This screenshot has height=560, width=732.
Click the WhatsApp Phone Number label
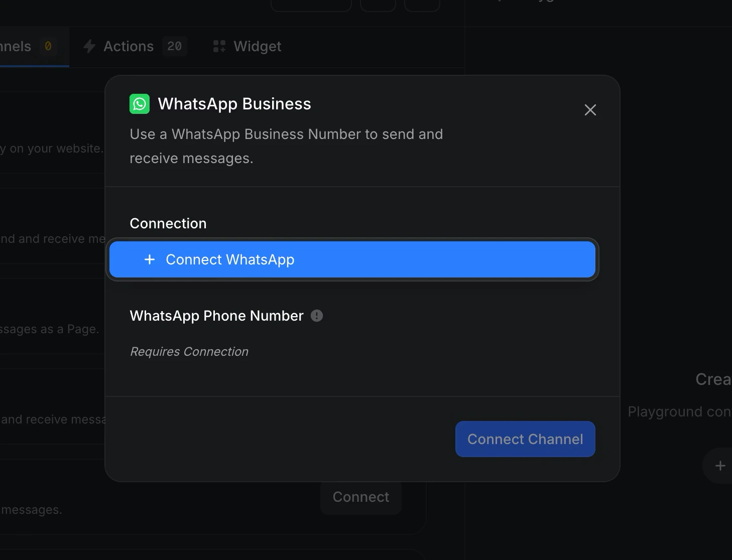point(216,316)
